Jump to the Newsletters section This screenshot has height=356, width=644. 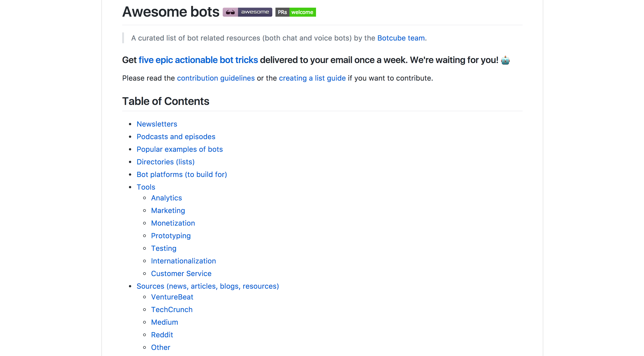(x=157, y=124)
